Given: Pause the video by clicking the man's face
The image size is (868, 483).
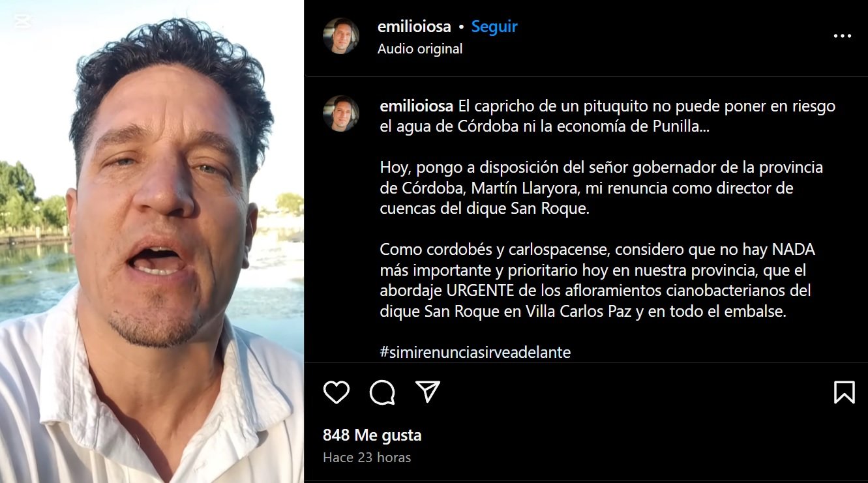Looking at the screenshot, I should [x=163, y=196].
